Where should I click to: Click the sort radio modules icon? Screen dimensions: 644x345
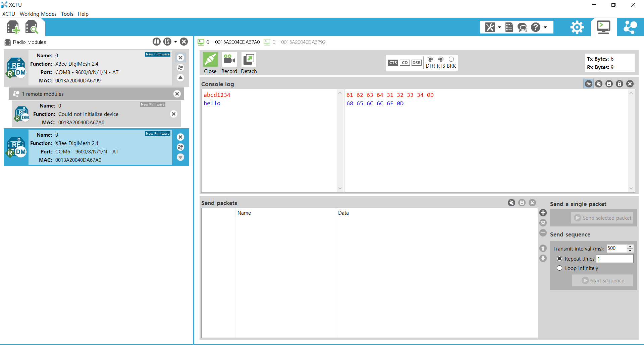pos(167,42)
